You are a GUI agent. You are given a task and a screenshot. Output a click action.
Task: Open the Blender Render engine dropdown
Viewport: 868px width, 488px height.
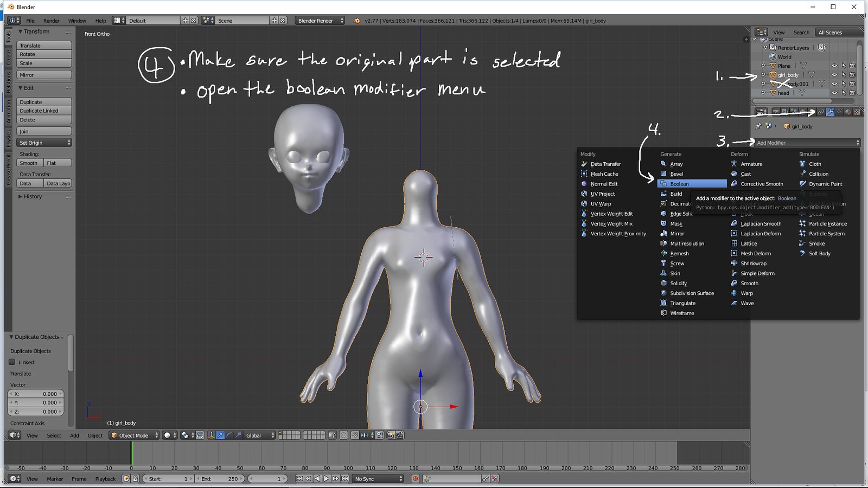click(x=320, y=21)
